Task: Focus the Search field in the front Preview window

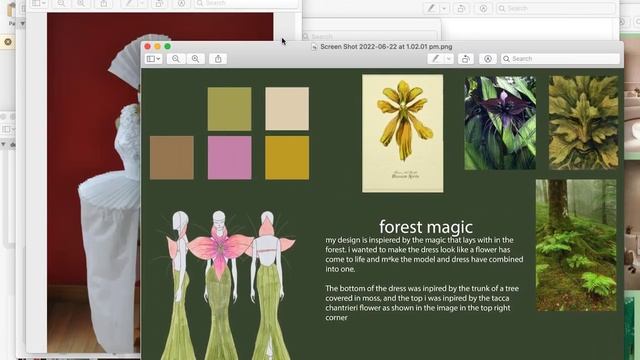Action: coord(560,59)
